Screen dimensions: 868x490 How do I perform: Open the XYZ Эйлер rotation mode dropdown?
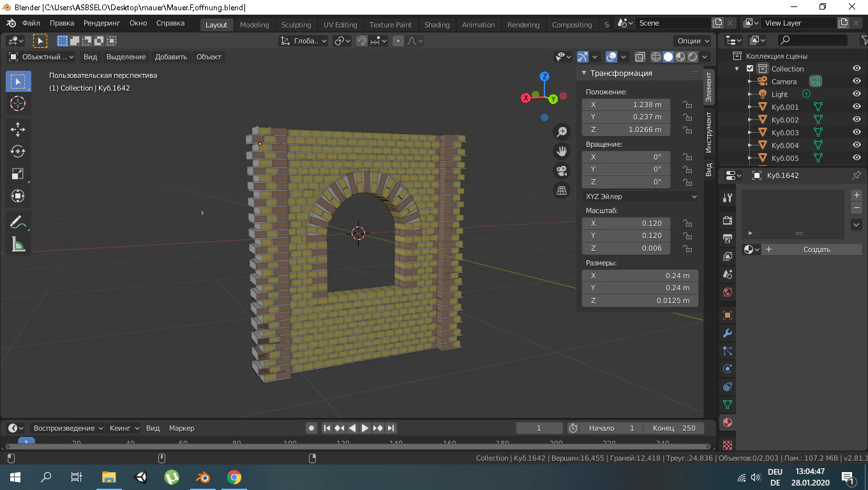tap(641, 197)
